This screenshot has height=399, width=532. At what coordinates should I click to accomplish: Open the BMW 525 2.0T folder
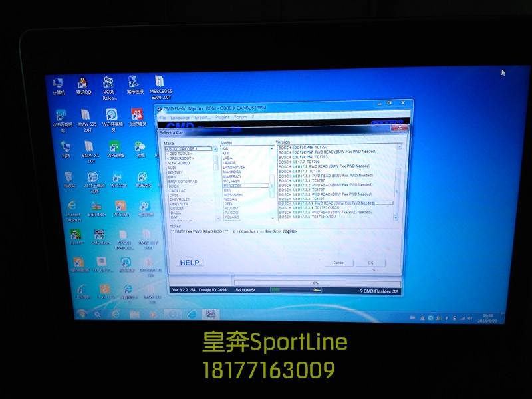[87, 120]
